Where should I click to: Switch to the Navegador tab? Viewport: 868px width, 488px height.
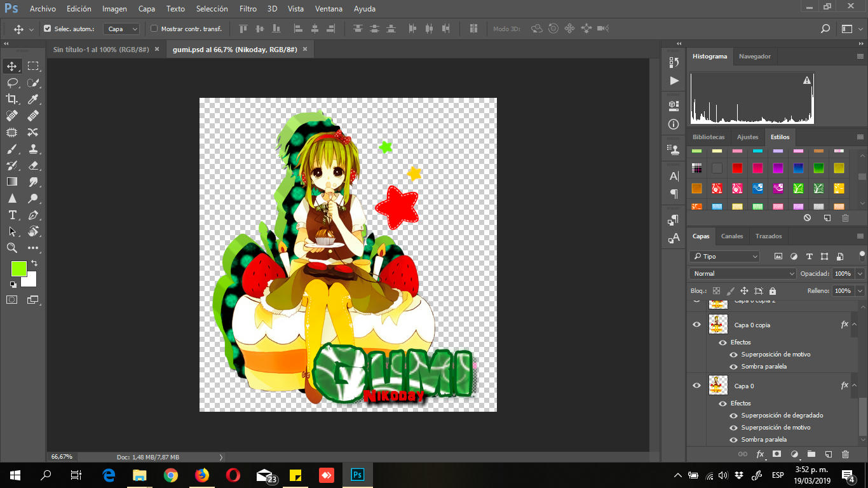[755, 57]
